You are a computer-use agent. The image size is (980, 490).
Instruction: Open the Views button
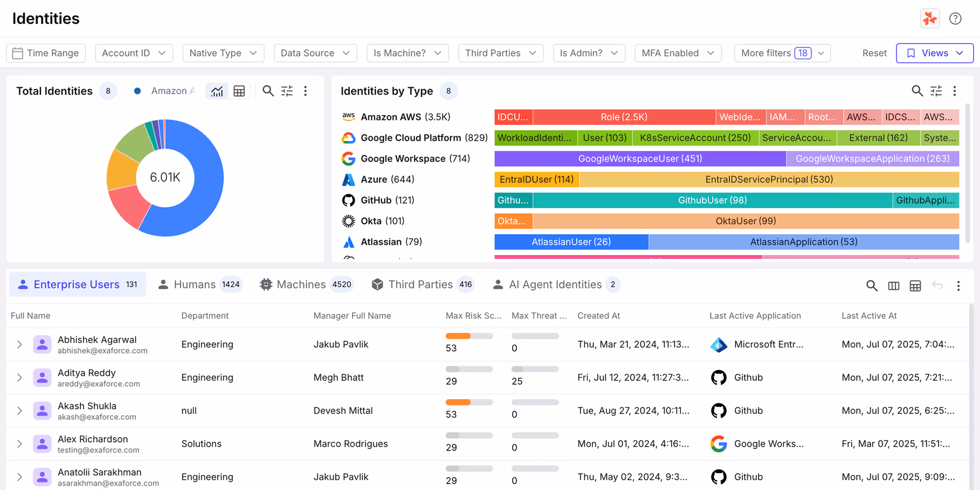(x=935, y=53)
